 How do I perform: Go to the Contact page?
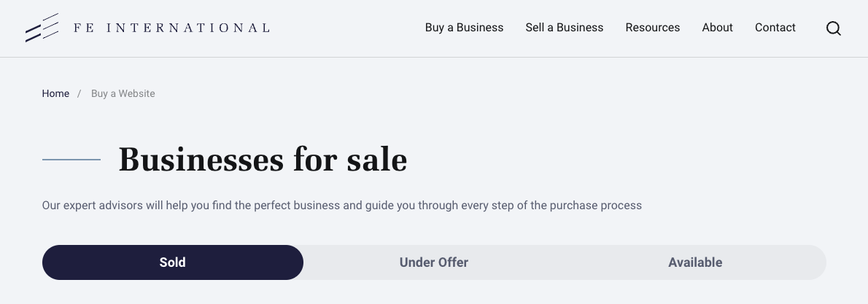tap(775, 28)
